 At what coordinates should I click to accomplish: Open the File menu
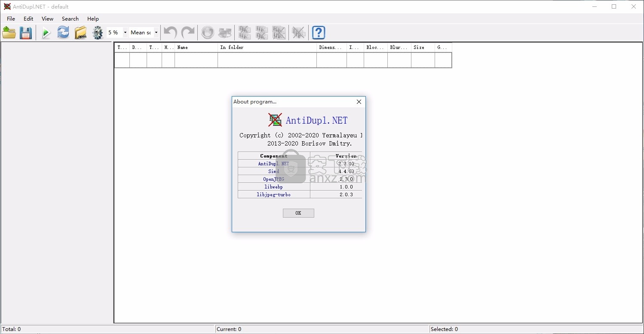point(11,19)
